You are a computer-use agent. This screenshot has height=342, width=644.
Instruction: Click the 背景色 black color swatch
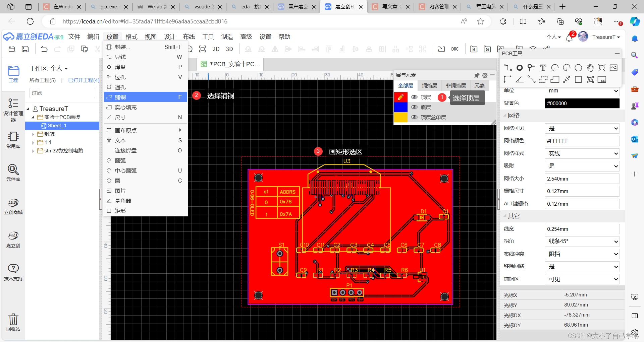[x=582, y=103]
